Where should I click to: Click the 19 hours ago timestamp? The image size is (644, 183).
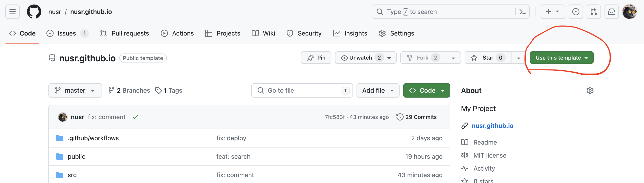(424, 157)
